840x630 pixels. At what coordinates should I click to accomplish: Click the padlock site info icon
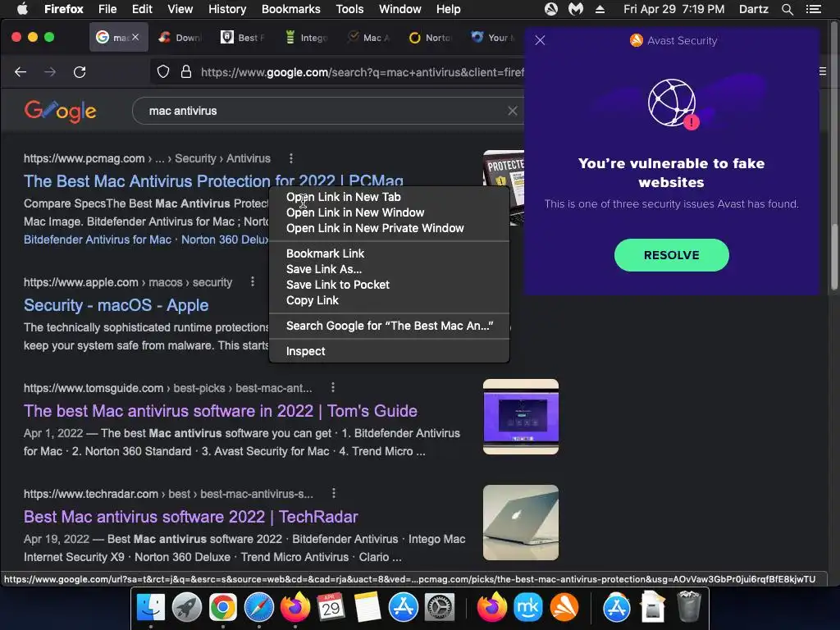(186, 72)
